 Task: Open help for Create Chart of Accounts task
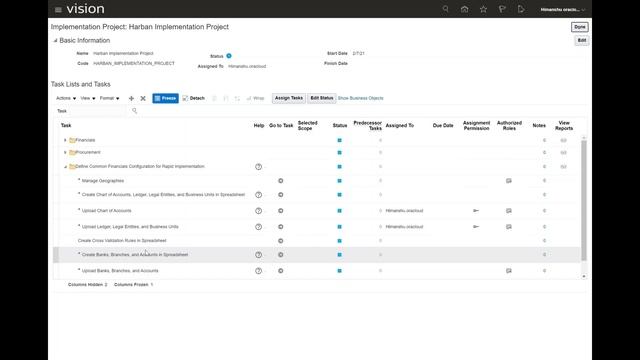[258, 195]
